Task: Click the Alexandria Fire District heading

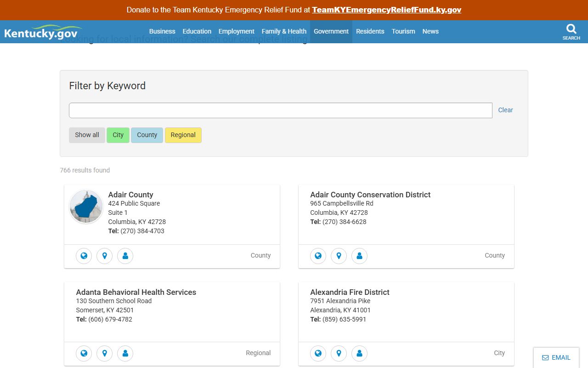Action: pos(350,292)
